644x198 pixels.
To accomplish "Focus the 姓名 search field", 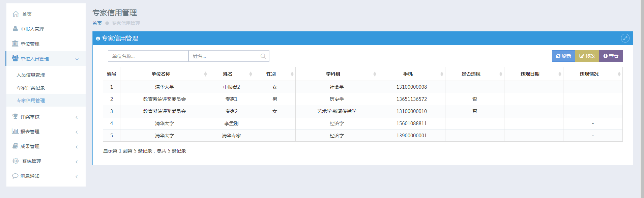I will [x=229, y=56].
